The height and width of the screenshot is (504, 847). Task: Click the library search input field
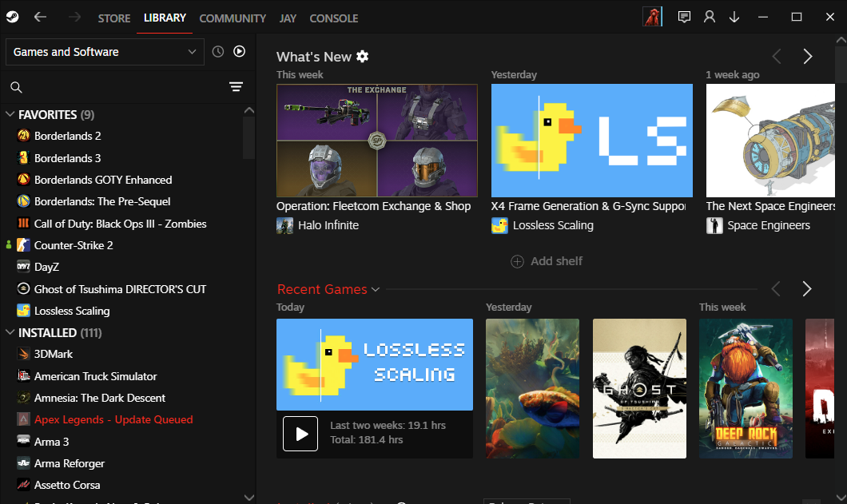pos(124,87)
